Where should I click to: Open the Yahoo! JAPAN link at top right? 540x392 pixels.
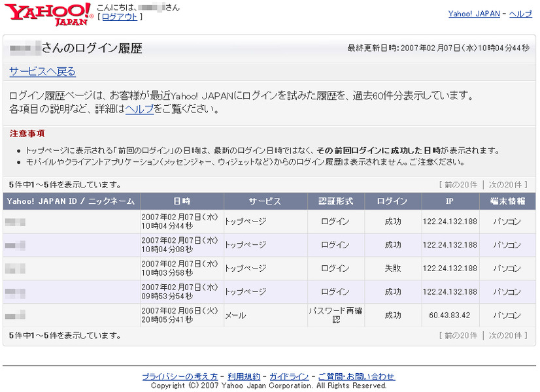coord(474,14)
